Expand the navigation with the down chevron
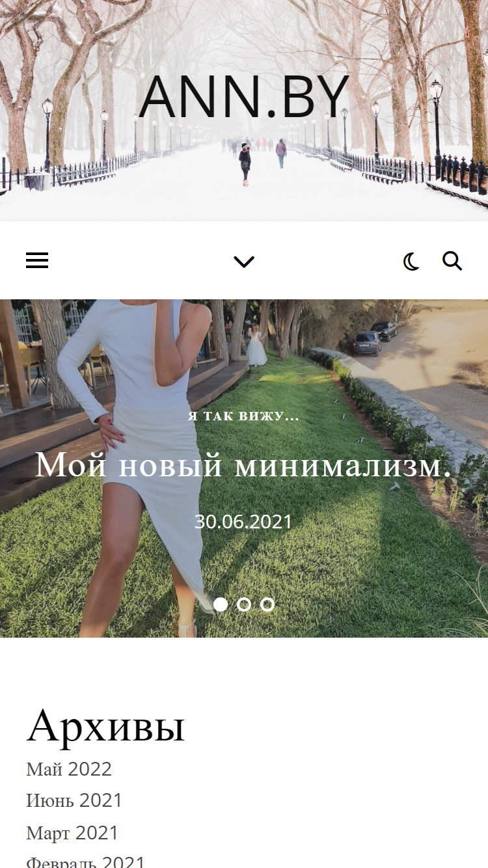This screenshot has height=868, width=488. (244, 262)
